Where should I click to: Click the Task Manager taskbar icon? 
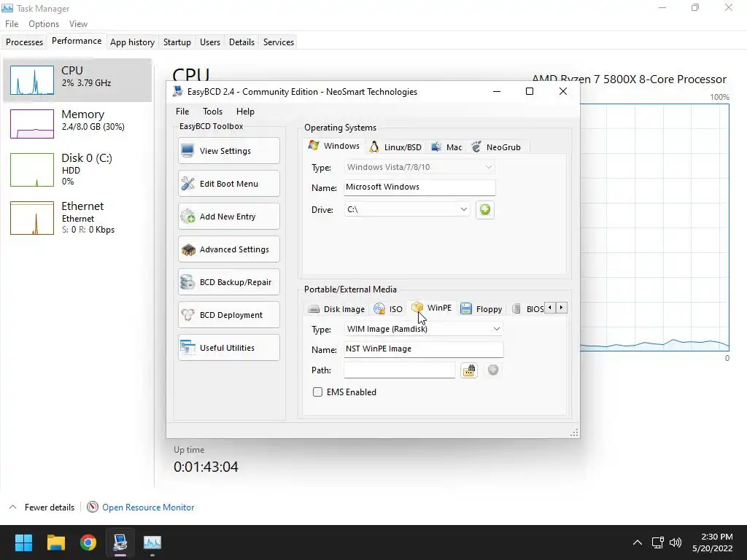pos(152,542)
